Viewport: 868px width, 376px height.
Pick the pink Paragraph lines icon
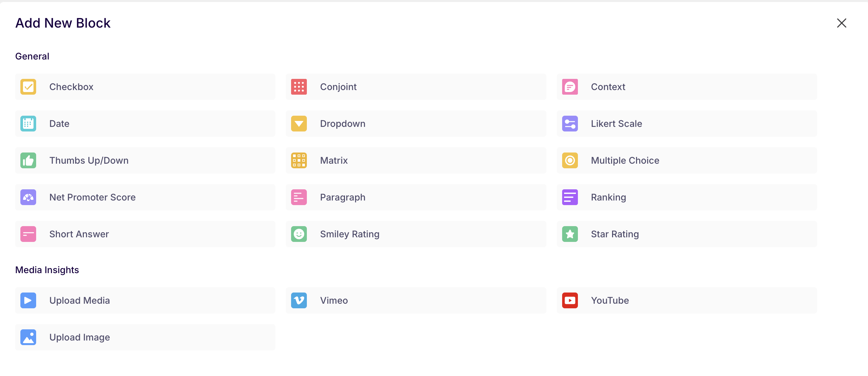coord(299,197)
